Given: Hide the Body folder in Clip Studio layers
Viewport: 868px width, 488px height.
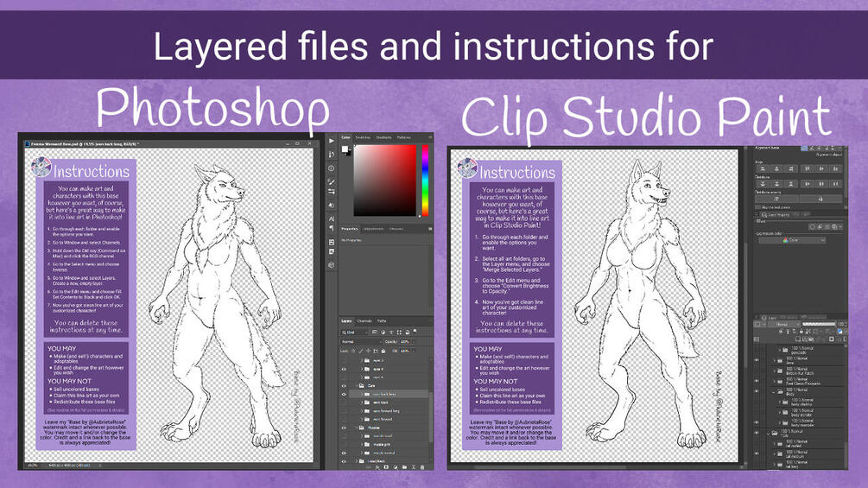Looking at the screenshot, I should click(757, 390).
